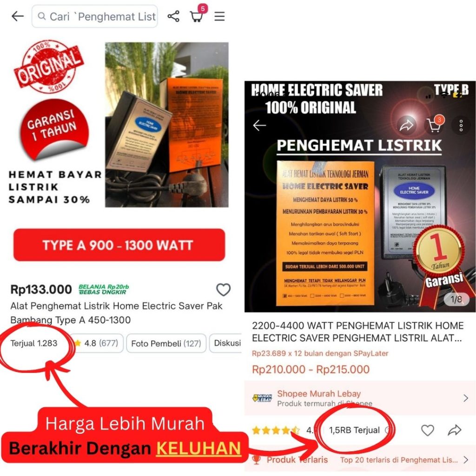
Task: Open Top 20 terlaris di Penghemat link
Action: tap(398, 460)
